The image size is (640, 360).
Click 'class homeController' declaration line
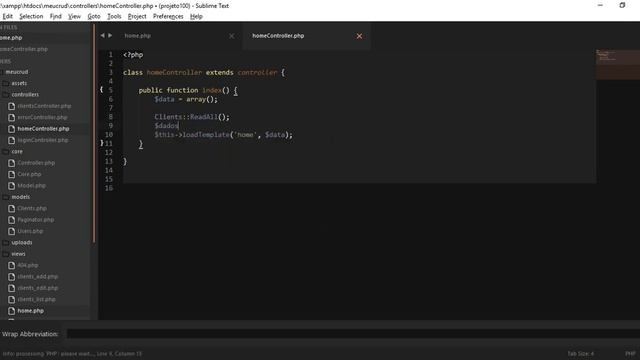coord(204,73)
